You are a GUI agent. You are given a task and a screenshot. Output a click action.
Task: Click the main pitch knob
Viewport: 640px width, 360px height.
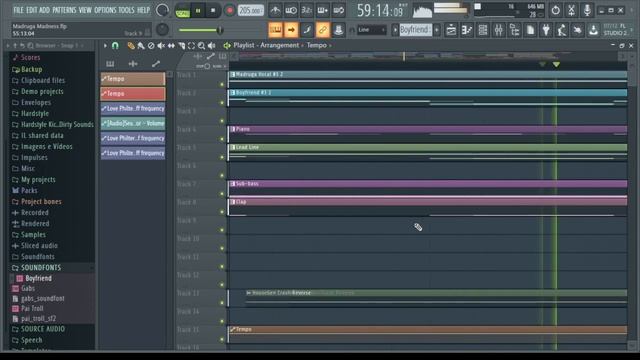pyautogui.click(x=162, y=29)
